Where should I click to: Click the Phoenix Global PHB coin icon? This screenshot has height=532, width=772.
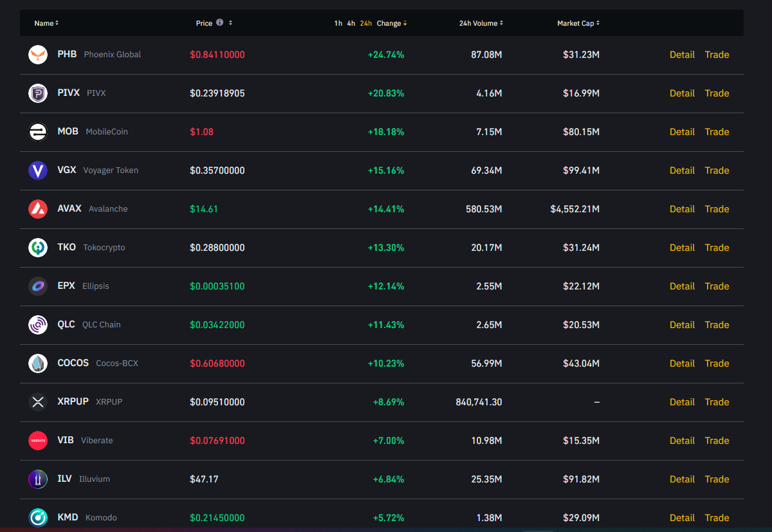point(38,55)
